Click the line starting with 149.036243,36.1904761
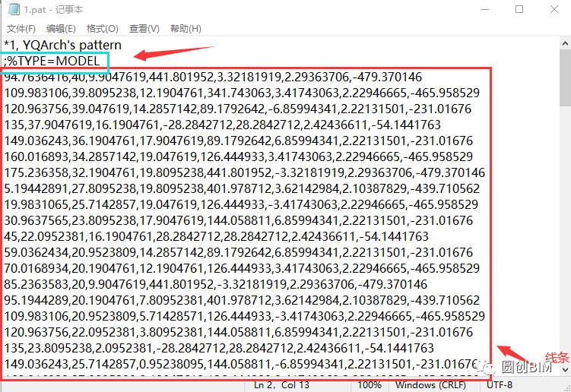571x392 pixels. click(239, 141)
